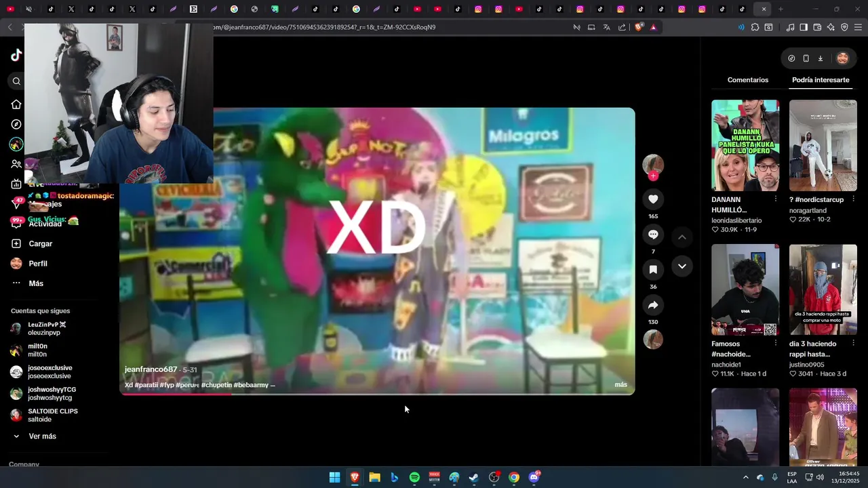
Task: Open the LIVE icon in the sidebar
Action: [x=16, y=184]
